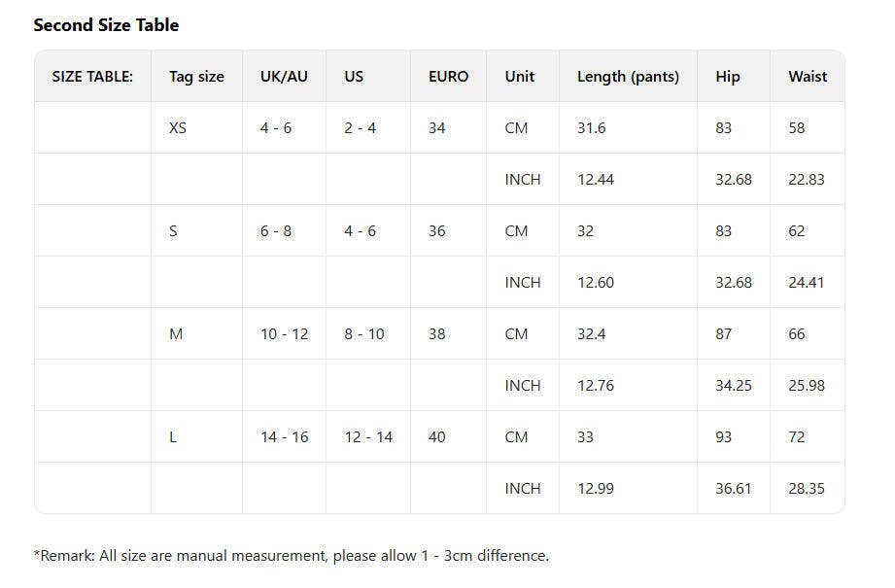Click the "UK/AU" column header
Image resolution: width=895 pixels, height=588 pixels.
coord(284,77)
